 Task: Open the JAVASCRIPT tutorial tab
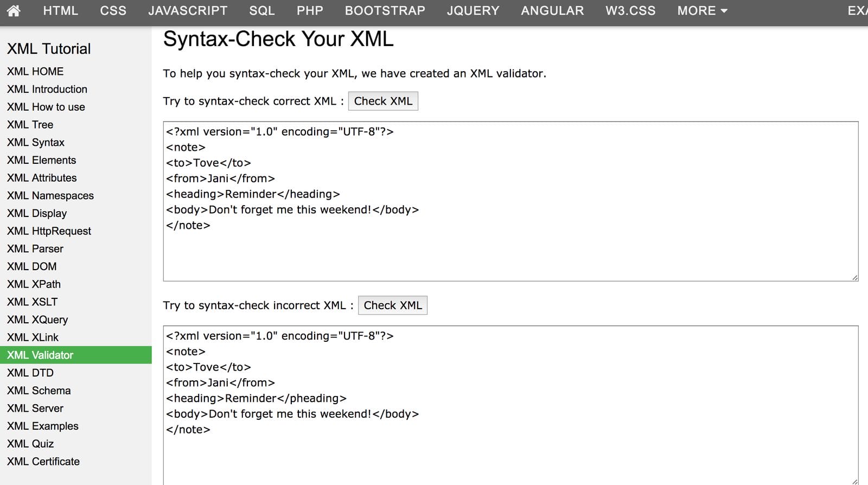188,11
